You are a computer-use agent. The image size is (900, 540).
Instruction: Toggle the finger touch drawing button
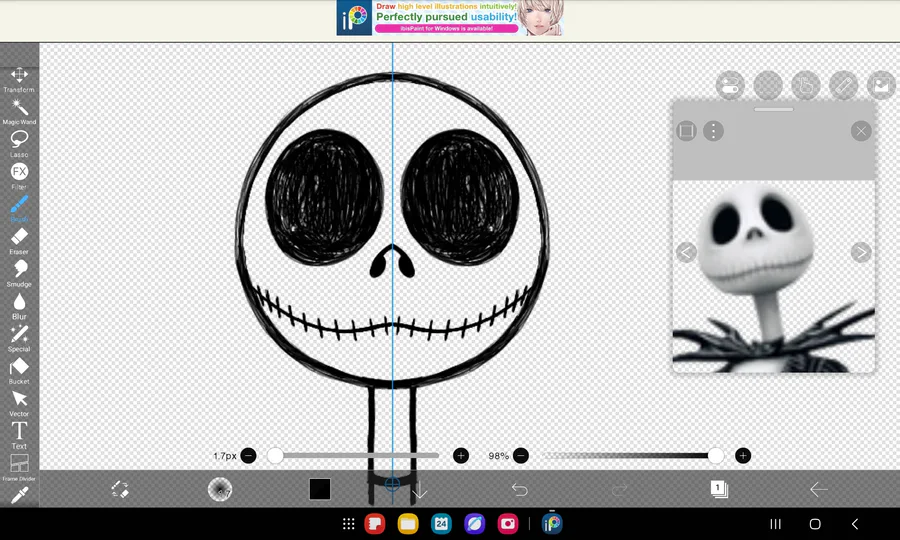[x=806, y=86]
